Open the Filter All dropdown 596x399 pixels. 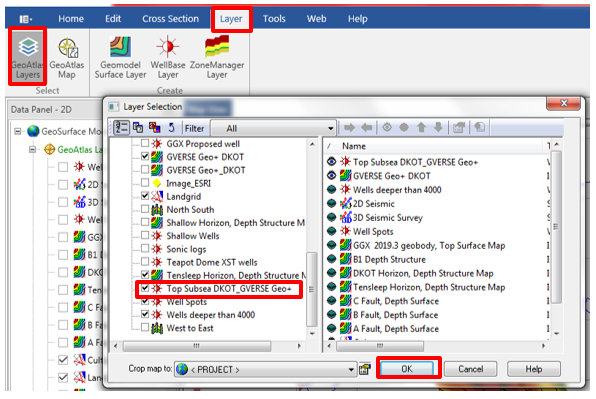click(274, 128)
